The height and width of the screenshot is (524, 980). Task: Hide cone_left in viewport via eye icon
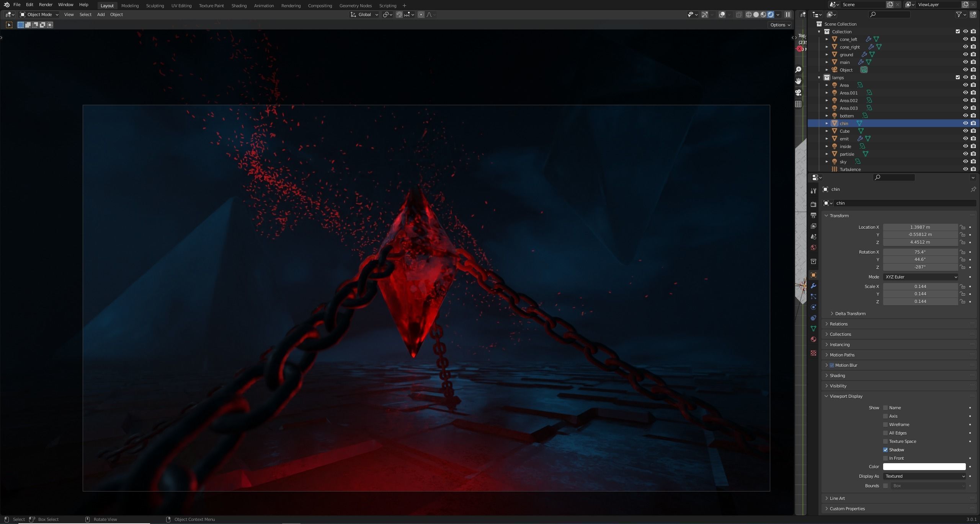tap(965, 39)
